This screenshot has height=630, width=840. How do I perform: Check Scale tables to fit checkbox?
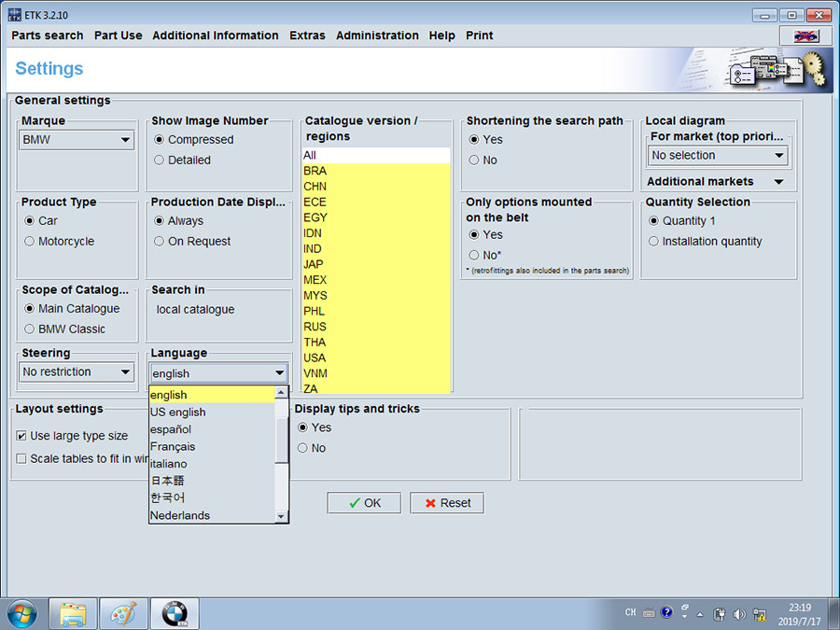[21, 459]
